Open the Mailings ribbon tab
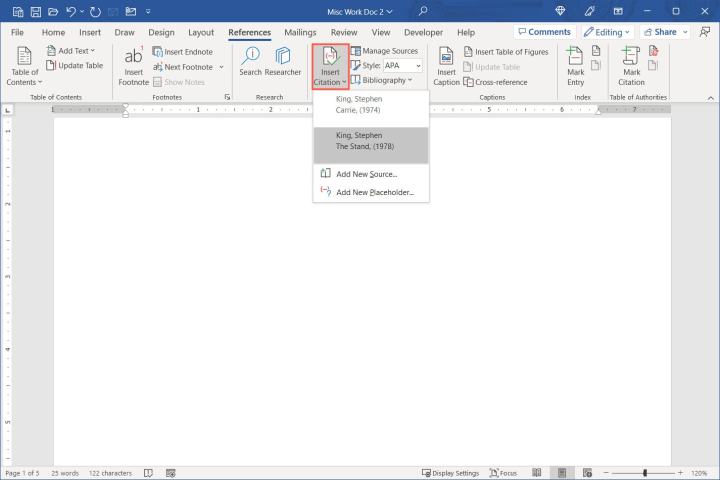720x480 pixels. (x=300, y=32)
